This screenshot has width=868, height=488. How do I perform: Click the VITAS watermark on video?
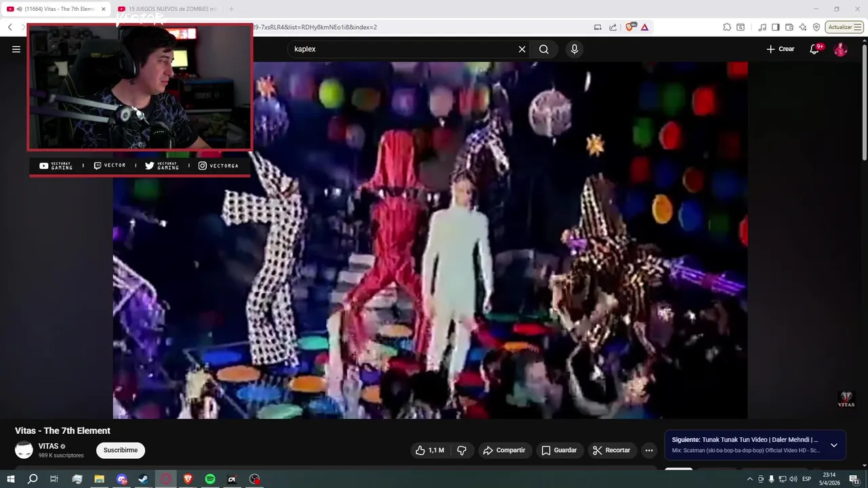tap(846, 399)
